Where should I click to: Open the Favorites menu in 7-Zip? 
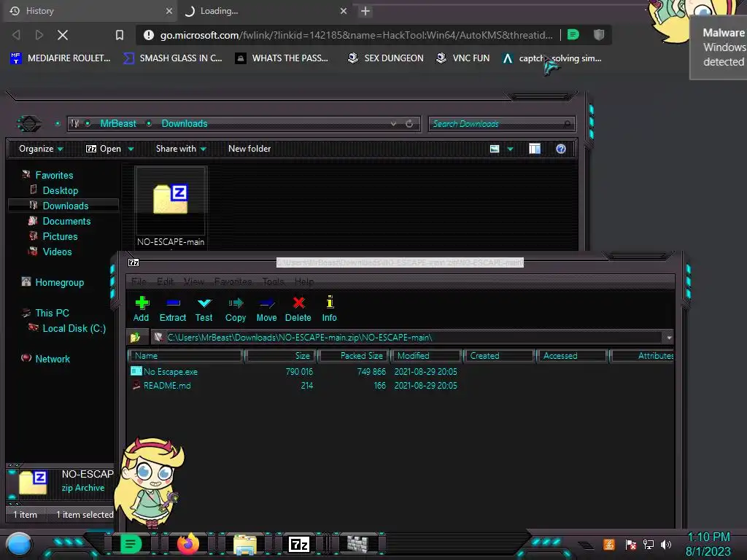tap(233, 281)
